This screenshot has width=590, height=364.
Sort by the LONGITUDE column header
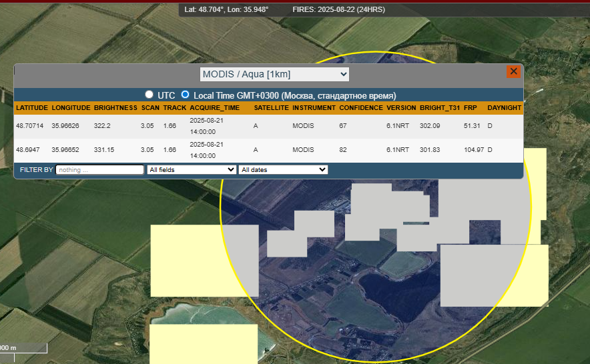[x=71, y=107]
